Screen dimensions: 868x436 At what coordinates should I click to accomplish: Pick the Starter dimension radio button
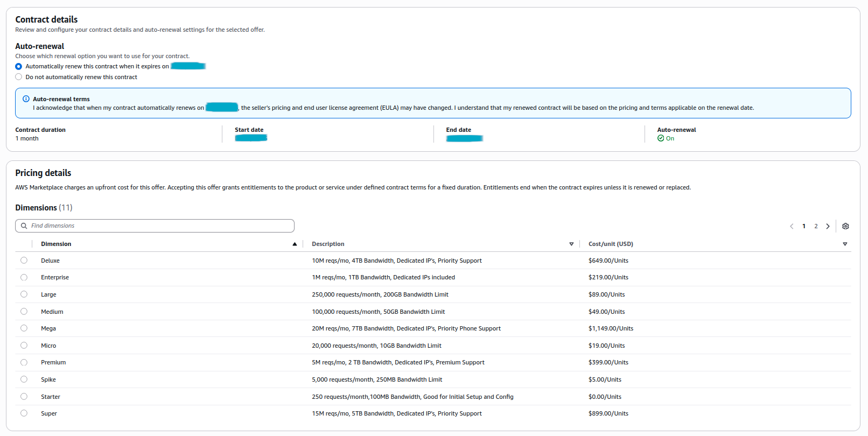point(24,397)
